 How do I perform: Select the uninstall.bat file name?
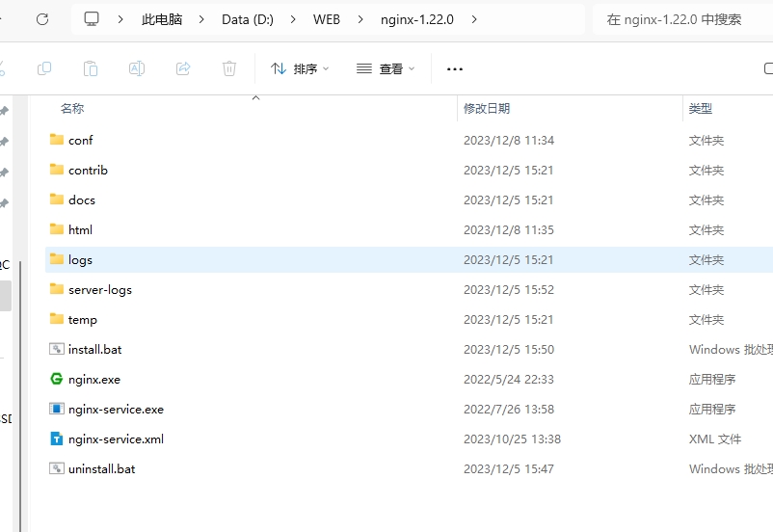click(101, 469)
